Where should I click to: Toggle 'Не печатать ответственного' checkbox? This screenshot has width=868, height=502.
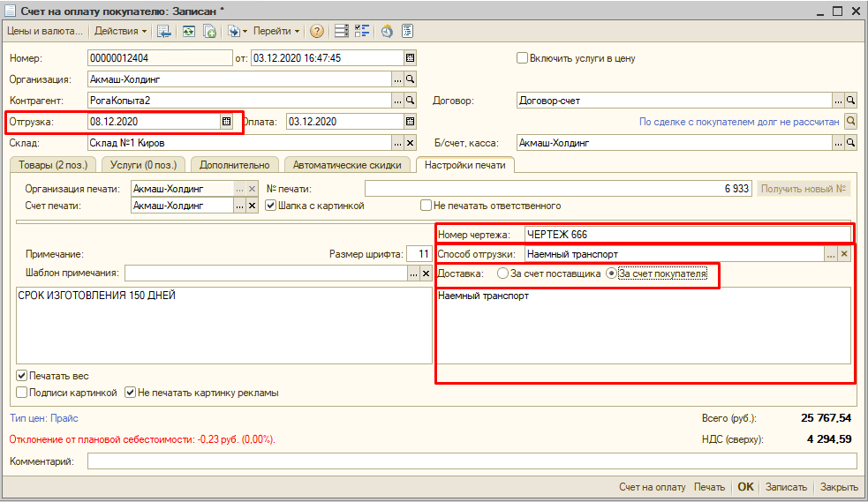coord(426,206)
